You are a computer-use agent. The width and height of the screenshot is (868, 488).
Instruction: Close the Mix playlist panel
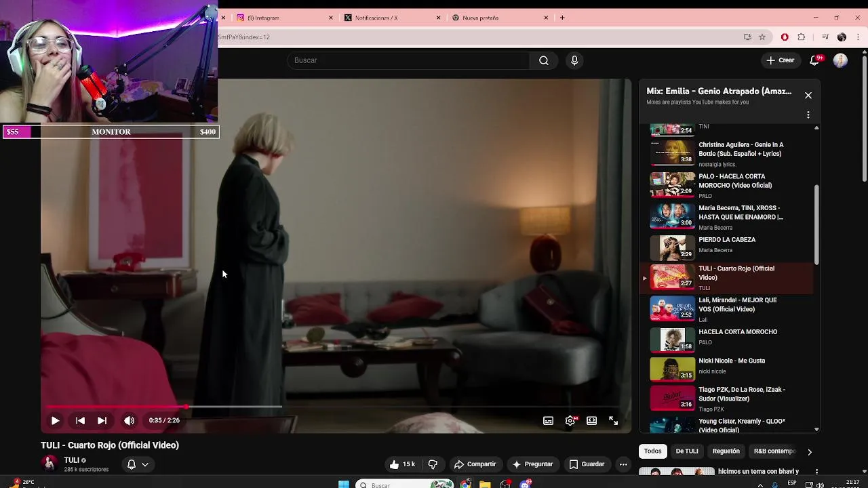808,96
